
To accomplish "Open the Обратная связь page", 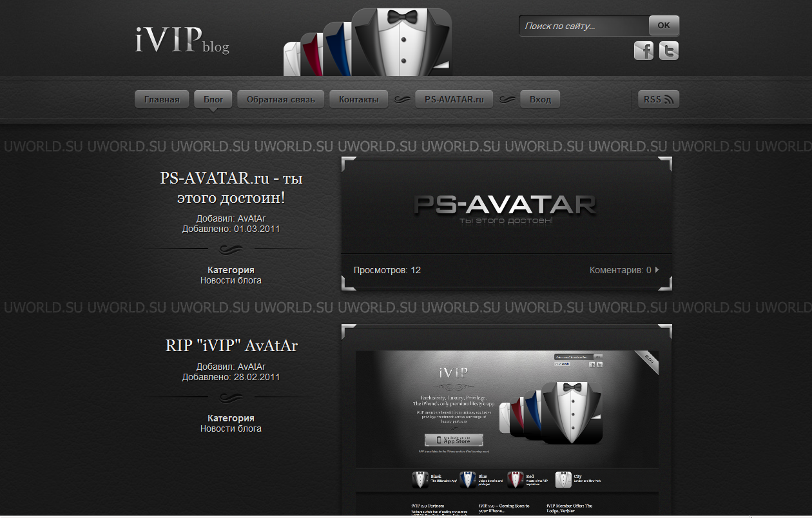I will pos(281,99).
